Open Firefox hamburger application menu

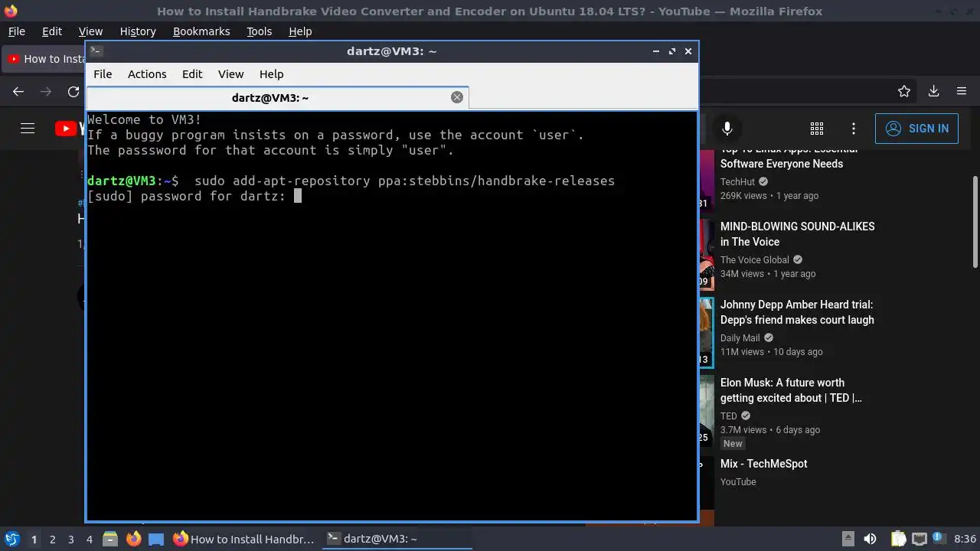pos(962,91)
